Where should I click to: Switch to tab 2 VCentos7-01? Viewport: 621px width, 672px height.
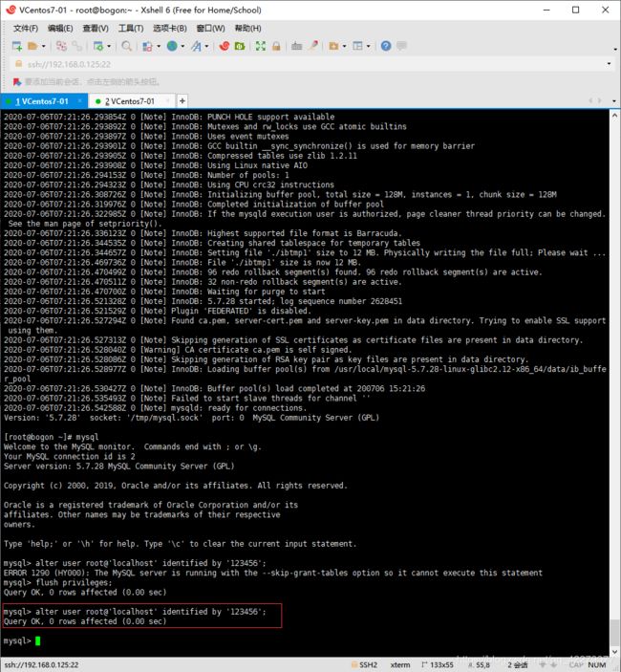coord(130,101)
